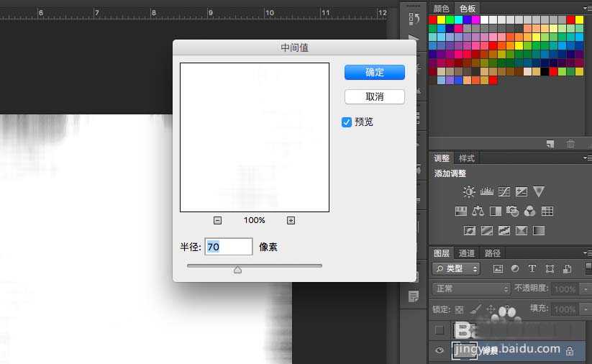Switch to the 颜色 color tab
Viewport: 592px width, 364px height.
click(441, 9)
